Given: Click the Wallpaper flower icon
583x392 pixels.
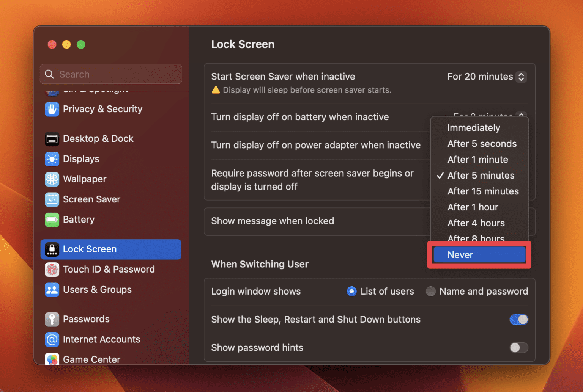Looking at the screenshot, I should pyautogui.click(x=52, y=179).
